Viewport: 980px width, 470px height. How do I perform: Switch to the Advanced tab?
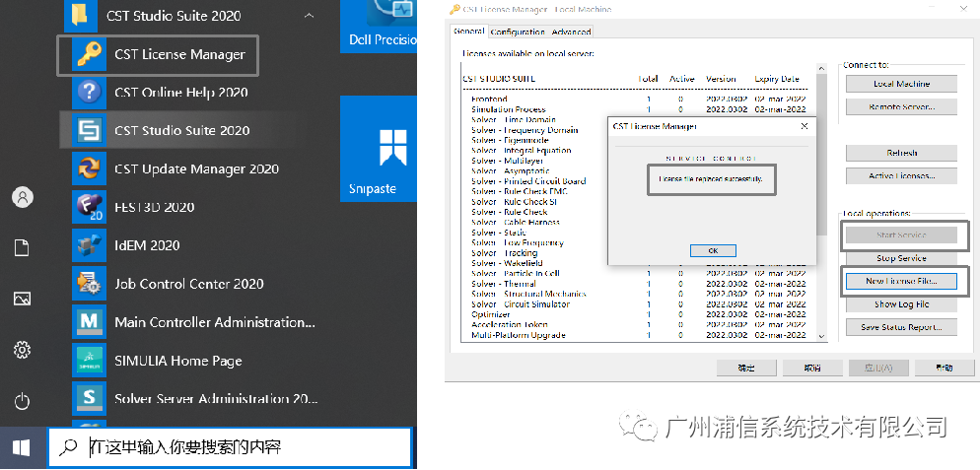[571, 32]
